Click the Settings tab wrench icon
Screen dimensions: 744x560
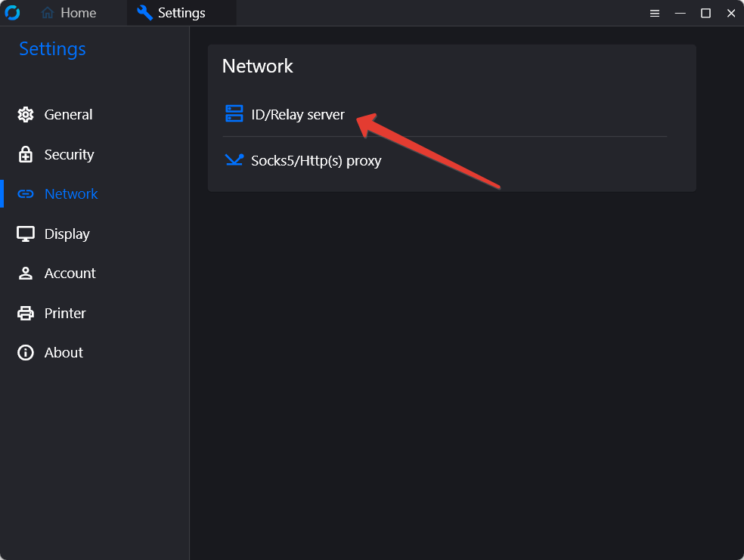144,13
